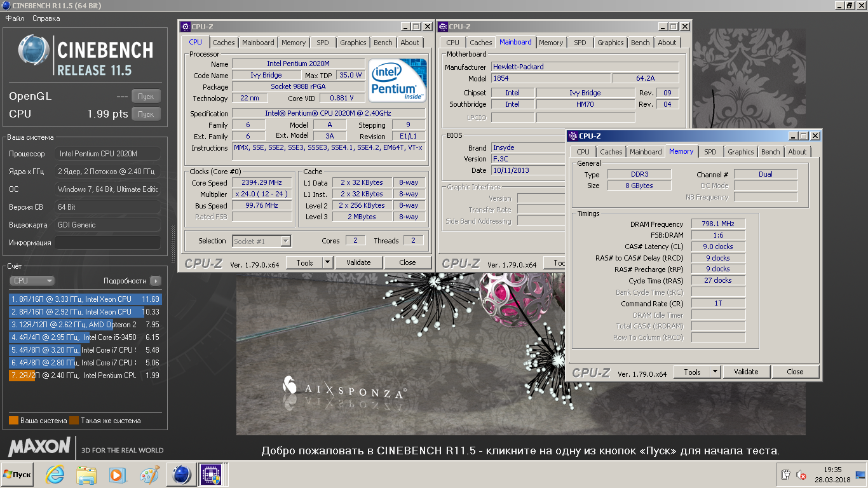Click the clock showing 19:35
This screenshot has width=868, height=488.
point(832,470)
